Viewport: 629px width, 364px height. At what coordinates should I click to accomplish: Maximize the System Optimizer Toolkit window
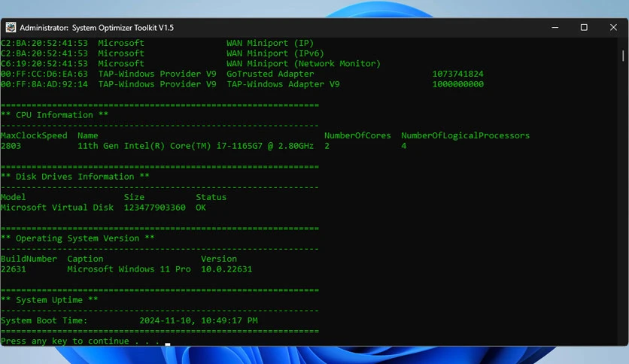584,27
